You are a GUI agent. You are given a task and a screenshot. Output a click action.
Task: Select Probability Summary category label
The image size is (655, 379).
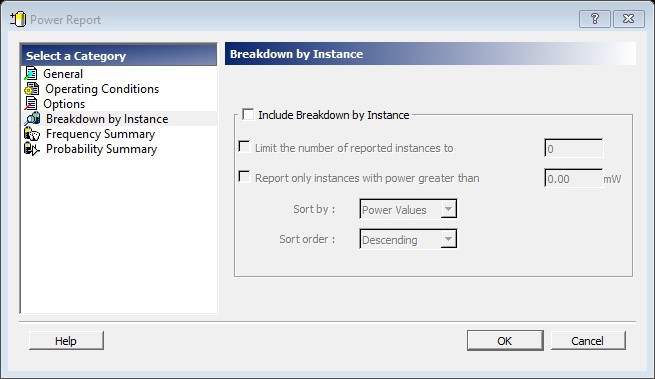coord(102,149)
